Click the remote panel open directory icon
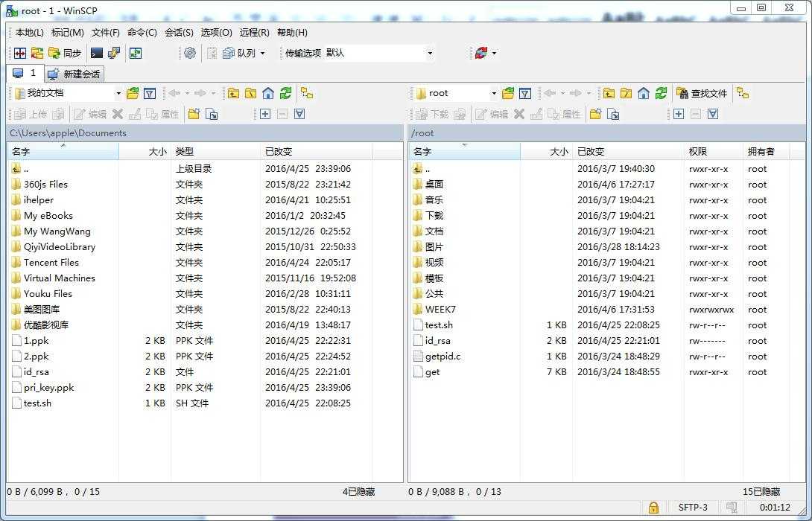 click(508, 94)
